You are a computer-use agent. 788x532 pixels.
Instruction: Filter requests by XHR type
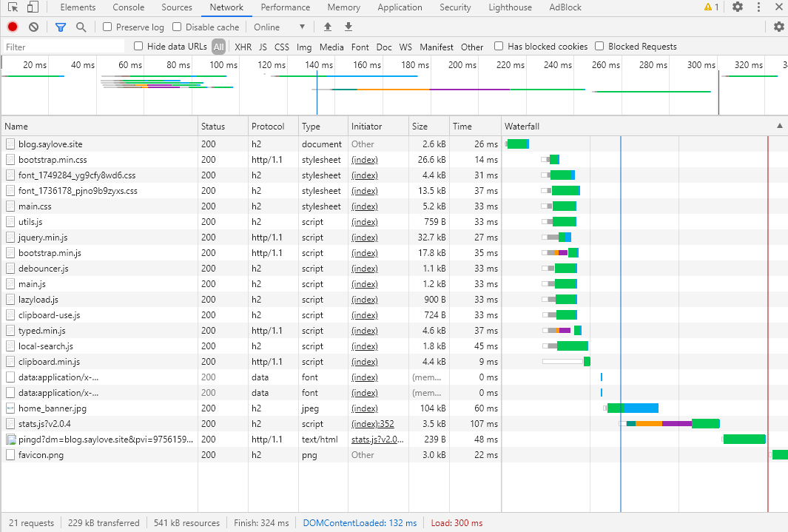tap(243, 47)
